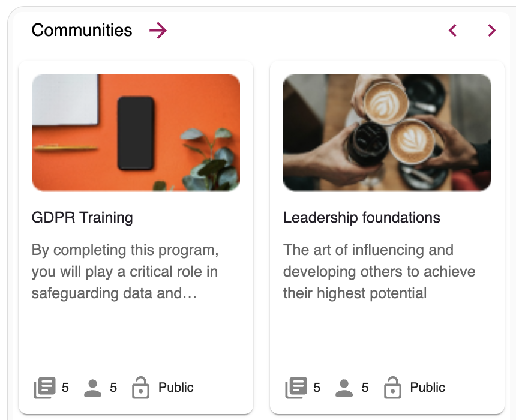Click the Communities heading text
The image size is (516, 420).
[x=82, y=31]
